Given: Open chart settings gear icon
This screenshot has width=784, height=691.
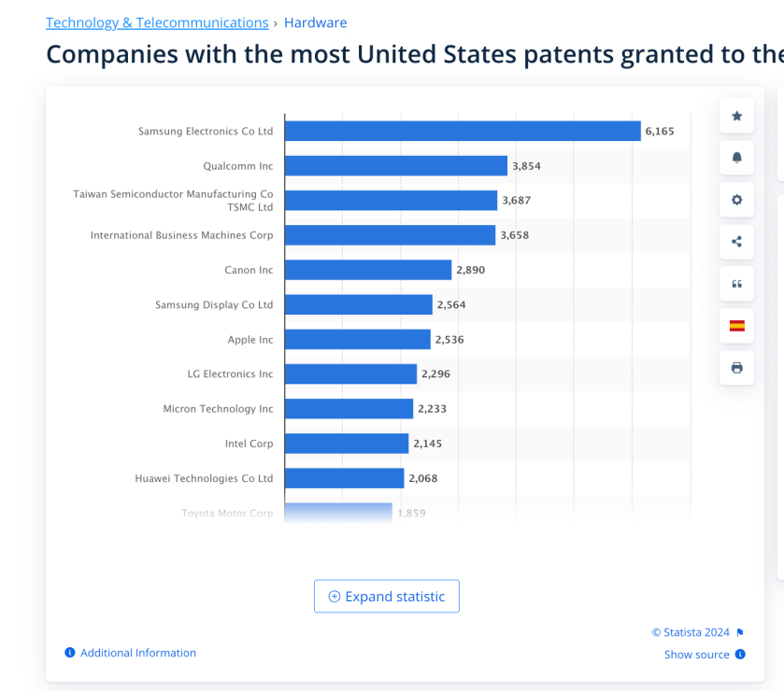Looking at the screenshot, I should pyautogui.click(x=736, y=200).
